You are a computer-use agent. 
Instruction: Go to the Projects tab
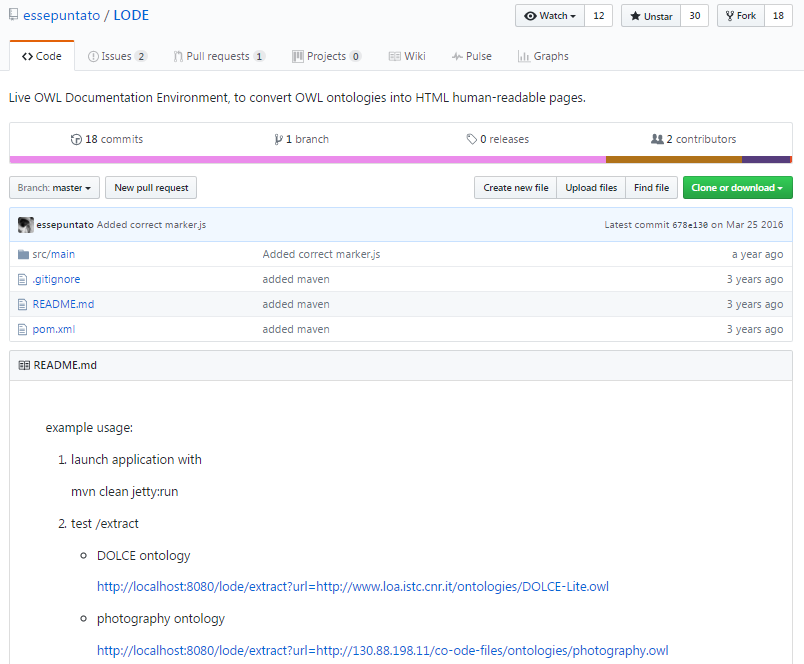coord(327,56)
